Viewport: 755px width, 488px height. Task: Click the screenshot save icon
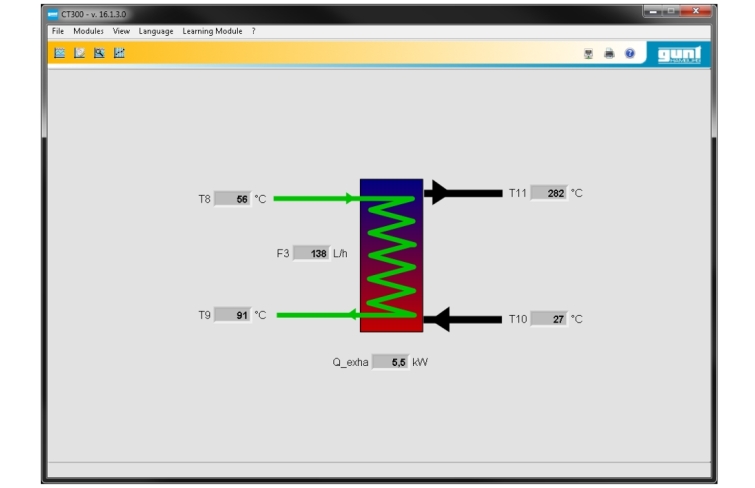coord(588,53)
